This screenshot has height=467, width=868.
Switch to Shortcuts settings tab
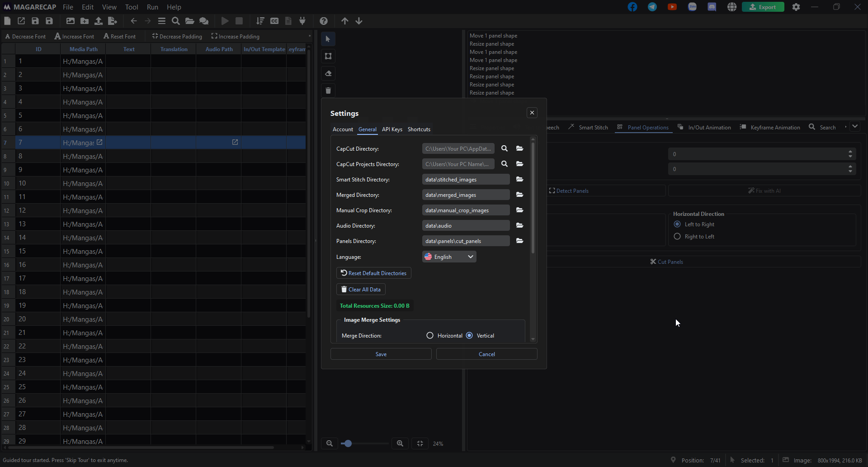click(419, 129)
